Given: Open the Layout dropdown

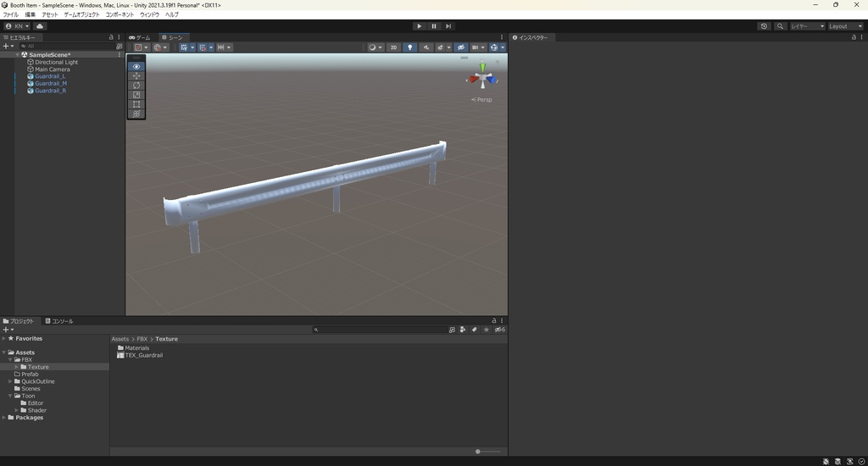Looking at the screenshot, I should click(x=845, y=26).
